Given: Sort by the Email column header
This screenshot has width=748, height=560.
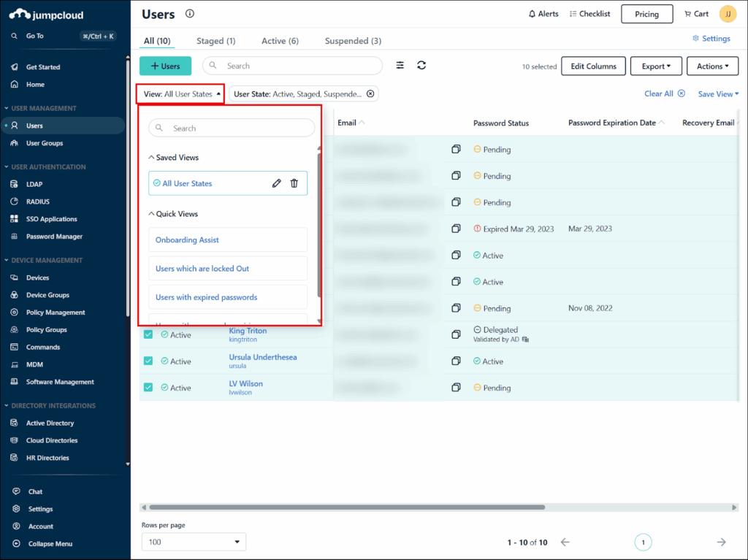Looking at the screenshot, I should point(351,123).
